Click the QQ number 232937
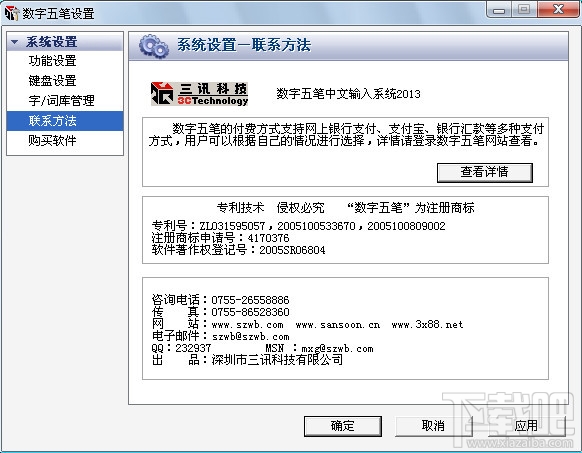 [193, 348]
